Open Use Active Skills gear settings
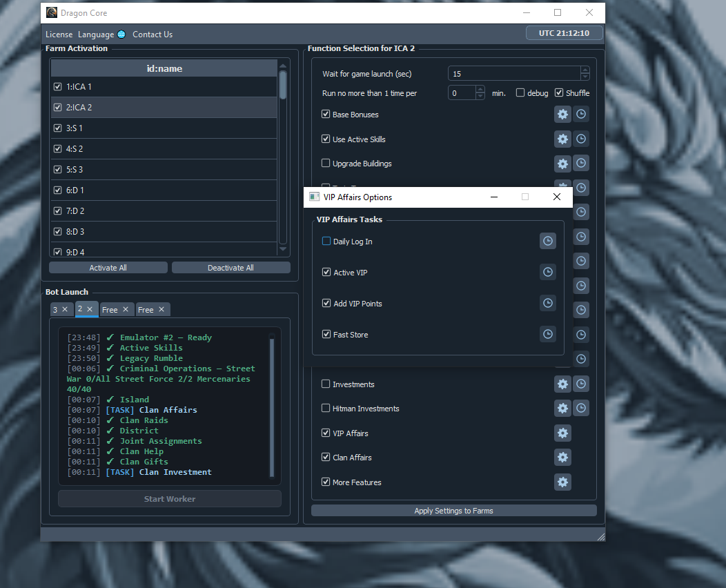Image resolution: width=726 pixels, height=588 pixels. [562, 139]
